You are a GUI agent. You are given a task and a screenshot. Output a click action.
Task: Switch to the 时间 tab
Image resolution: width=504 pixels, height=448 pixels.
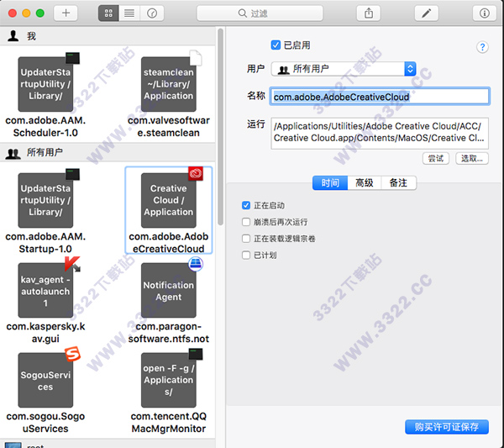click(x=330, y=183)
